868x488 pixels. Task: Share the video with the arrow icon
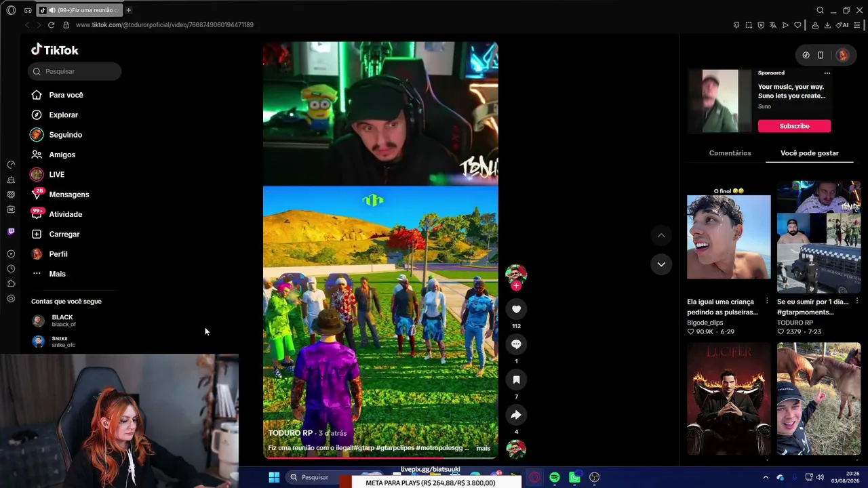516,415
